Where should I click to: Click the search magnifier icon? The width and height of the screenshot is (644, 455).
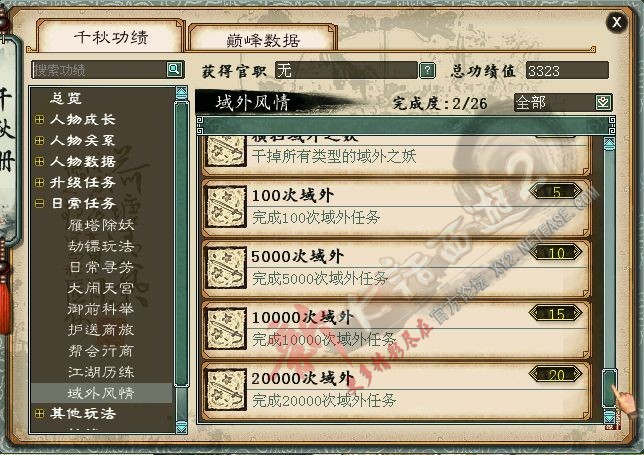tap(174, 69)
